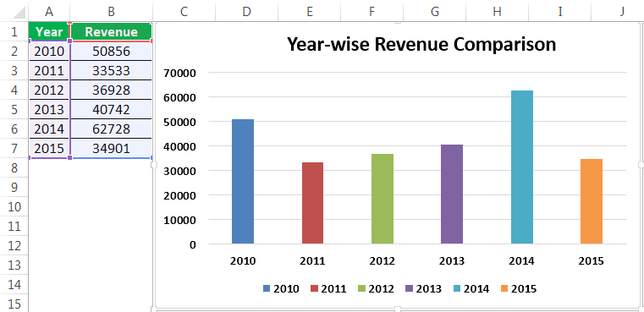The height and width of the screenshot is (312, 644).
Task: Click the Revenue header cell
Action: 112,31
